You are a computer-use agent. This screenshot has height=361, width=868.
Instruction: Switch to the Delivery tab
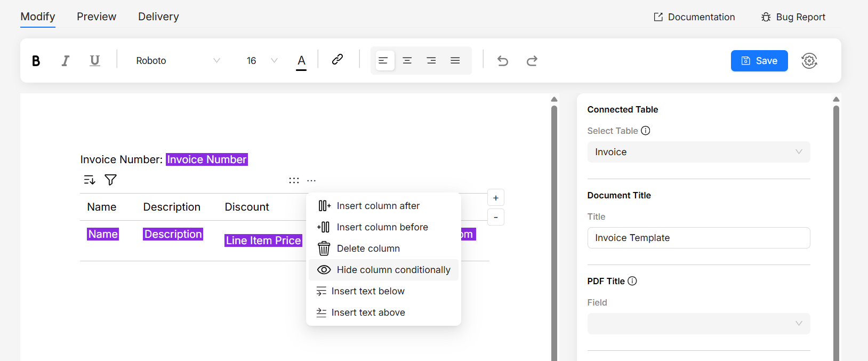pos(158,17)
